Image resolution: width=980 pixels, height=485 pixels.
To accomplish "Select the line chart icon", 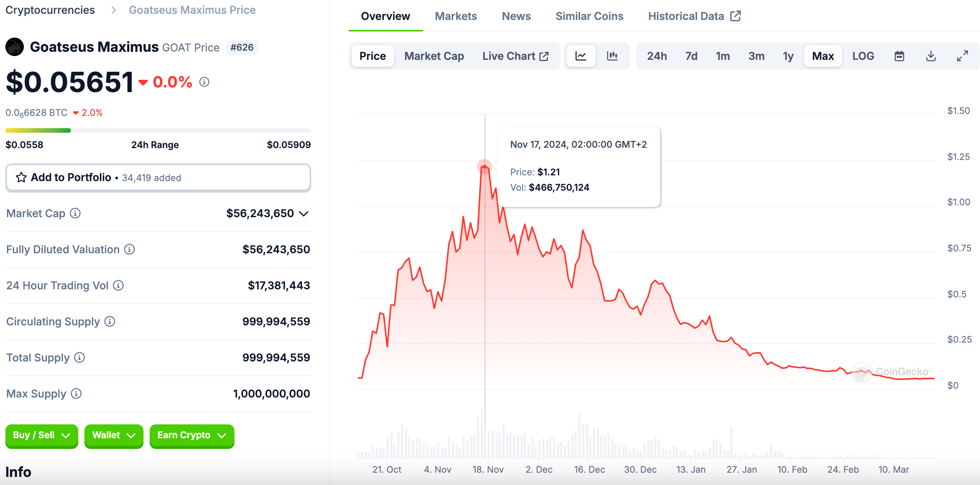I will pyautogui.click(x=581, y=56).
